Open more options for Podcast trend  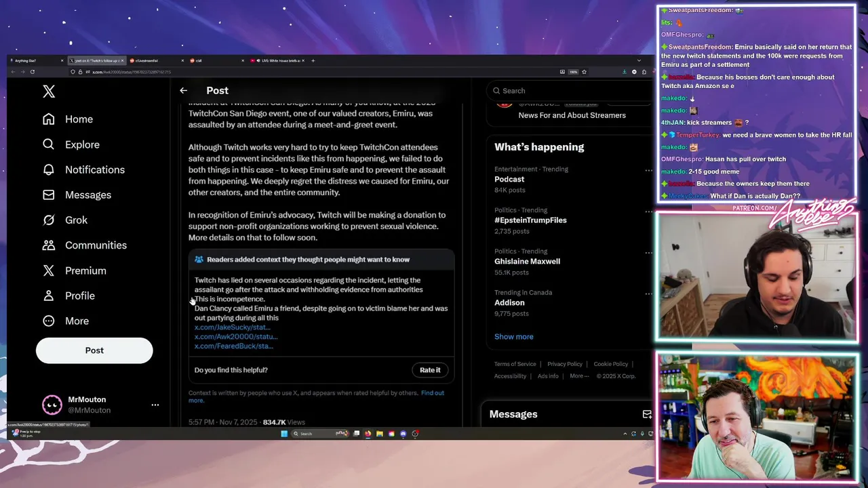tap(648, 170)
